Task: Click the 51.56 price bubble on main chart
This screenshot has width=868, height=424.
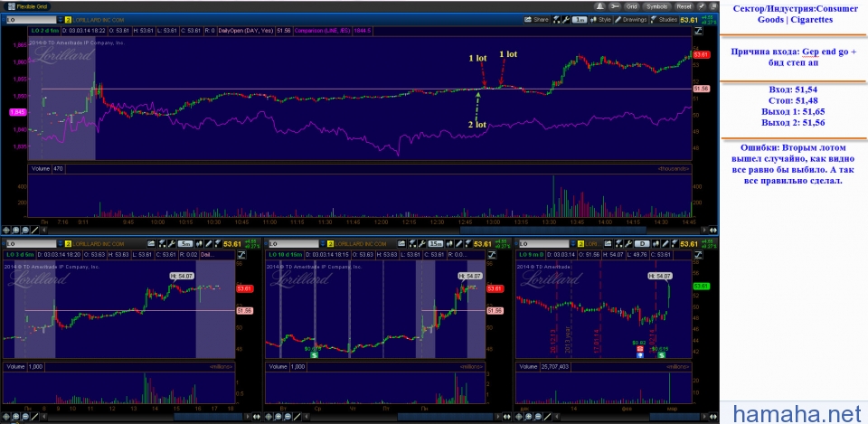Action: pos(701,89)
